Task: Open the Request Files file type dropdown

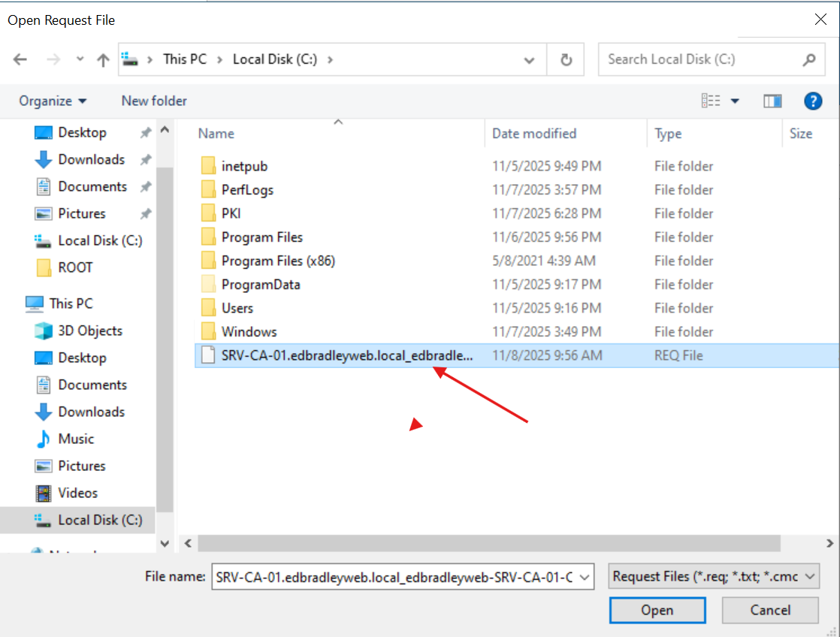Action: click(x=810, y=575)
